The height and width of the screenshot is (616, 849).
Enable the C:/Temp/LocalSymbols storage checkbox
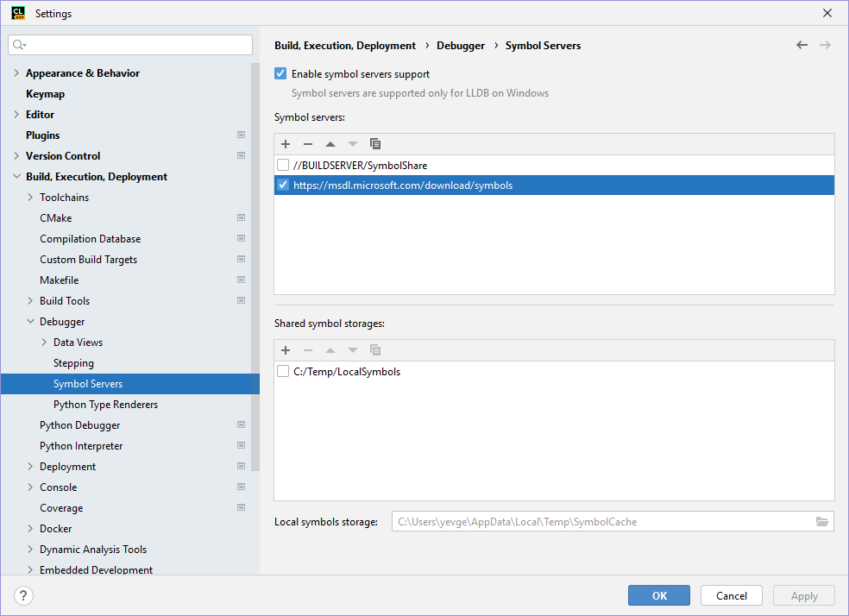click(x=283, y=372)
